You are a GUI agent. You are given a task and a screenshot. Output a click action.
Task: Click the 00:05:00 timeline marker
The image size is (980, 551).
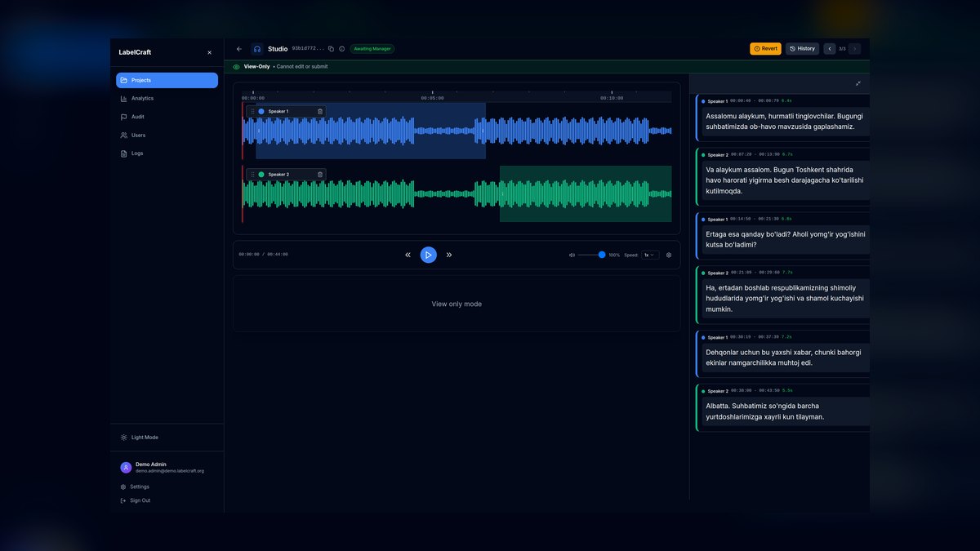432,98
